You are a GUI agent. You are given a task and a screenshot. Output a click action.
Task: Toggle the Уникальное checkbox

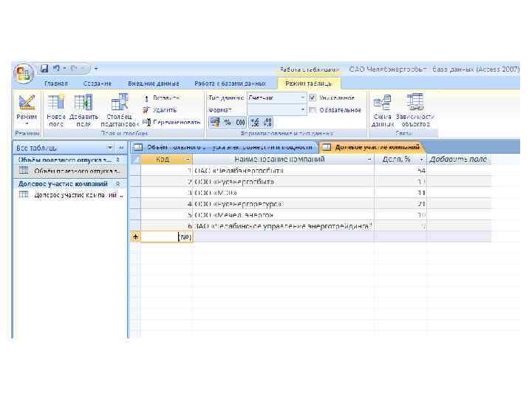(x=313, y=98)
